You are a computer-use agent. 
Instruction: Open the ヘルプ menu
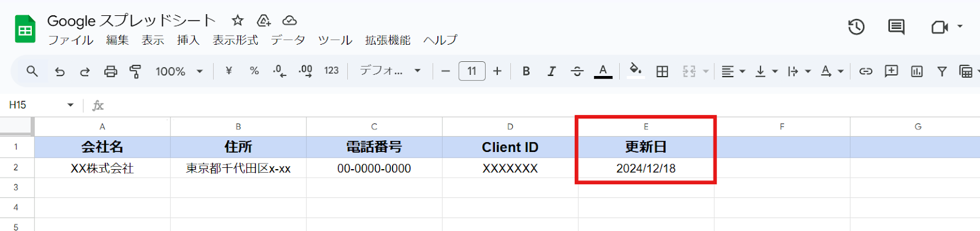click(440, 40)
